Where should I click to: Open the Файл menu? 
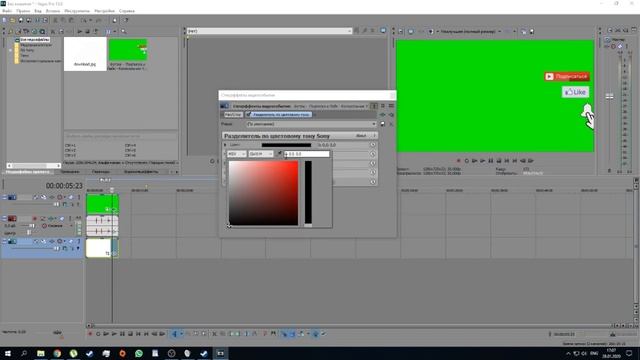click(x=7, y=11)
